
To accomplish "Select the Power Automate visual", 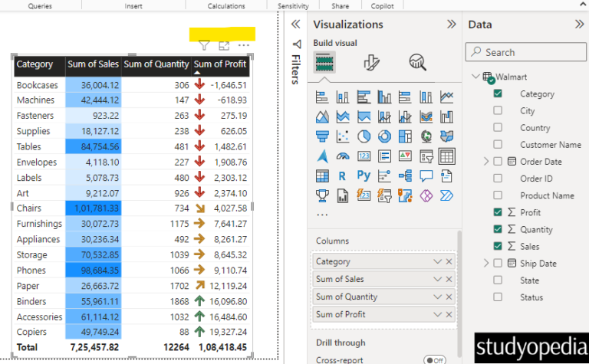I will point(446,195).
